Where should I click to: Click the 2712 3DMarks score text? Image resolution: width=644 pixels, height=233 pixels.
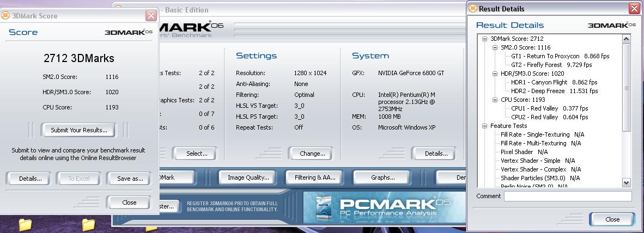coord(79,58)
